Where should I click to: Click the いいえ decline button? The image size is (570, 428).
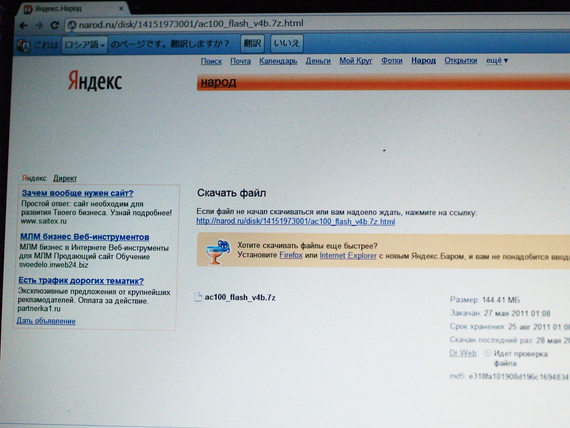(286, 43)
